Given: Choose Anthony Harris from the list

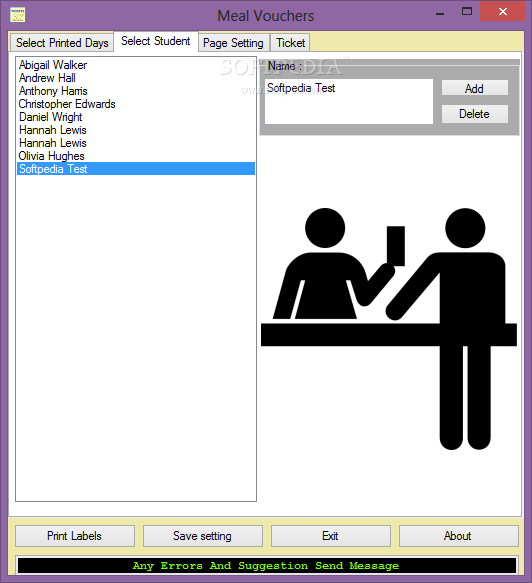Looking at the screenshot, I should 136,91.
